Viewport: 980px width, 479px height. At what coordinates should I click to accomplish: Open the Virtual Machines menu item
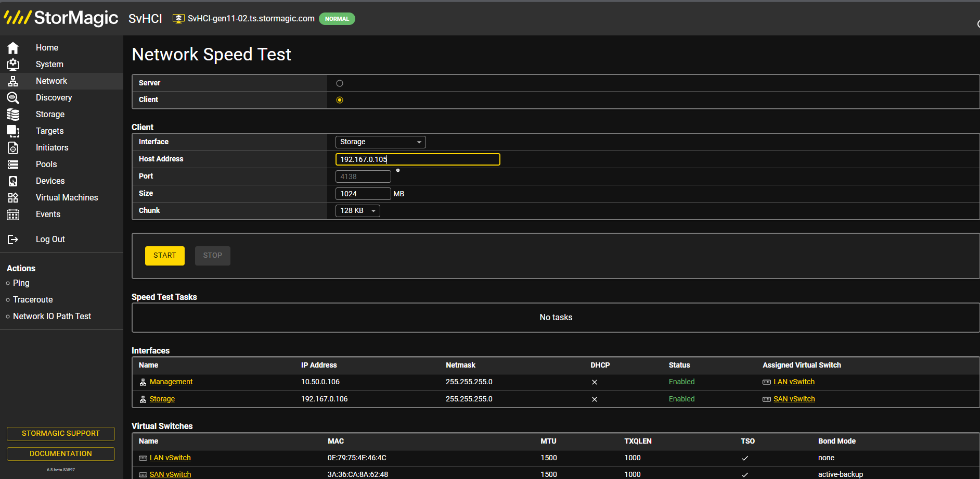click(x=67, y=198)
